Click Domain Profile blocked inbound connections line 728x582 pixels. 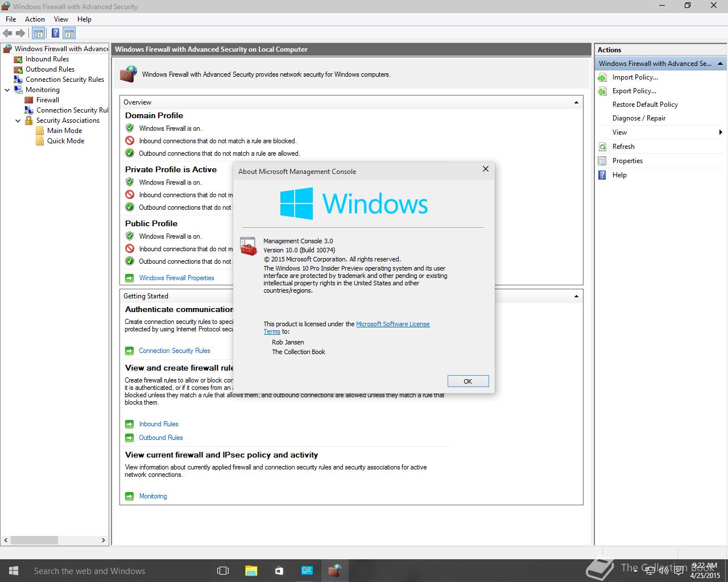tap(218, 141)
